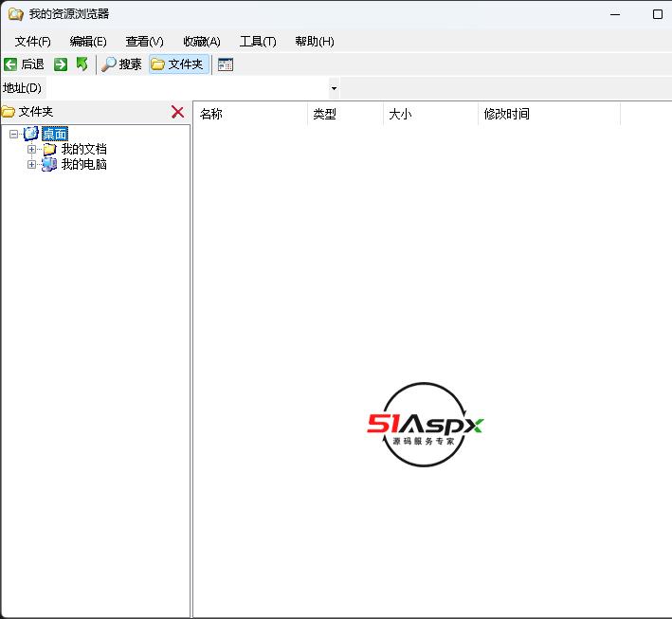This screenshot has width=672, height=619.
Task: Open Search (搜索) with the magnifier
Action: [x=110, y=64]
